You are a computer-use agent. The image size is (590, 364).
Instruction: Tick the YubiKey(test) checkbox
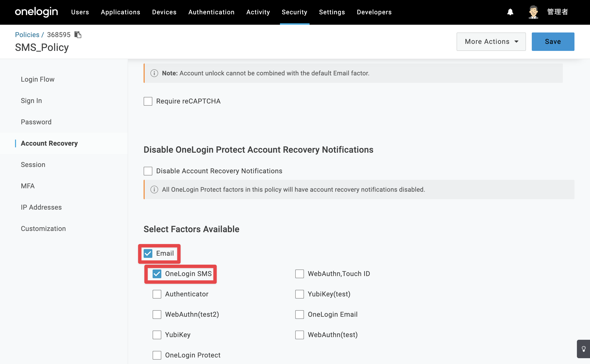300,294
